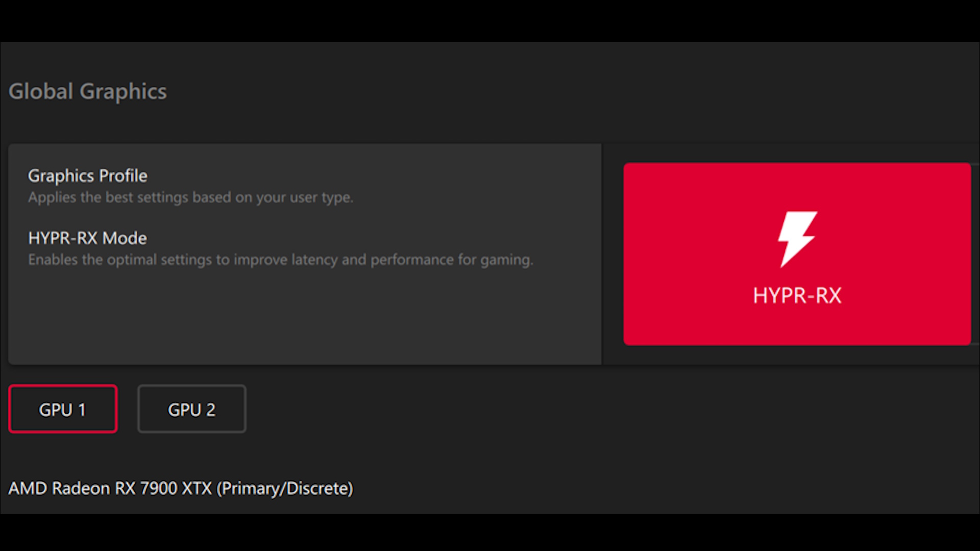Switch to the GPU 1 tab
Screen dimensions: 980x551
coord(63,409)
